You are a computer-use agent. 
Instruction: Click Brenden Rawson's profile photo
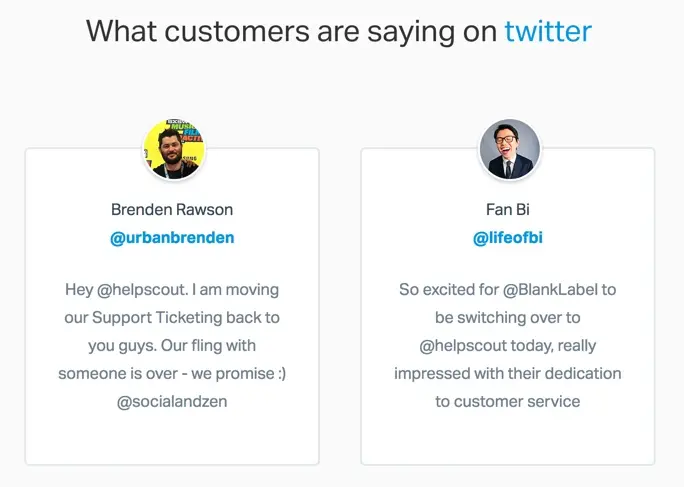point(173,149)
